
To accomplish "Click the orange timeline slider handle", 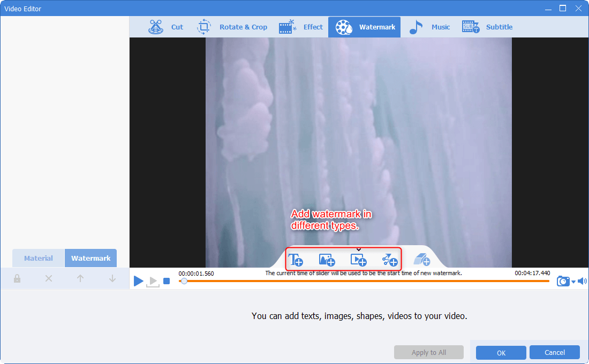I will (184, 281).
